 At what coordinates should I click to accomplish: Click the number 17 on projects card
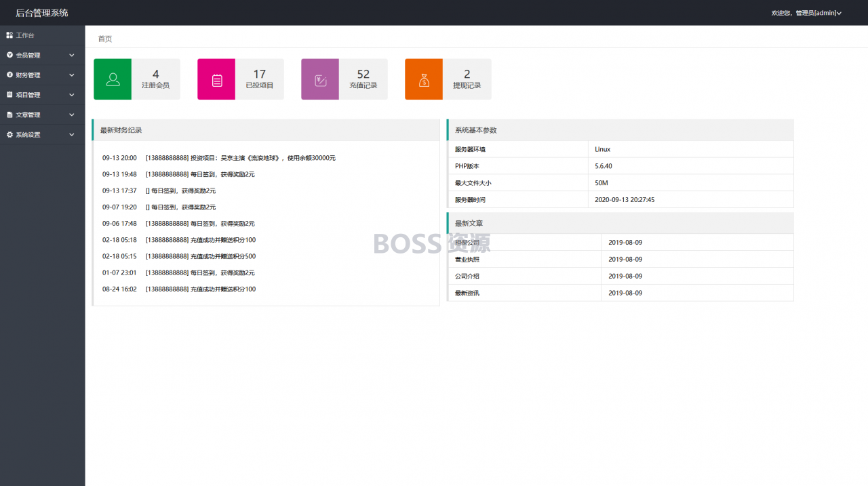[260, 74]
